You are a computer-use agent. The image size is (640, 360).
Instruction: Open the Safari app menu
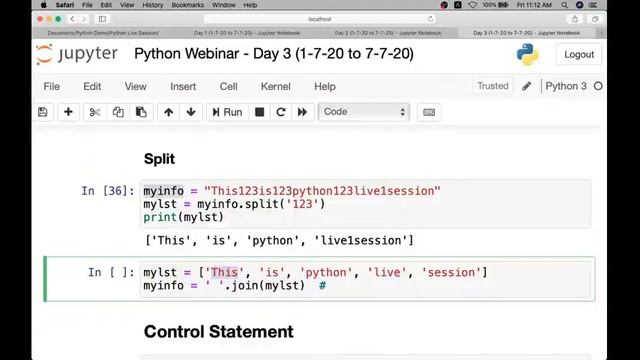tap(65, 5)
